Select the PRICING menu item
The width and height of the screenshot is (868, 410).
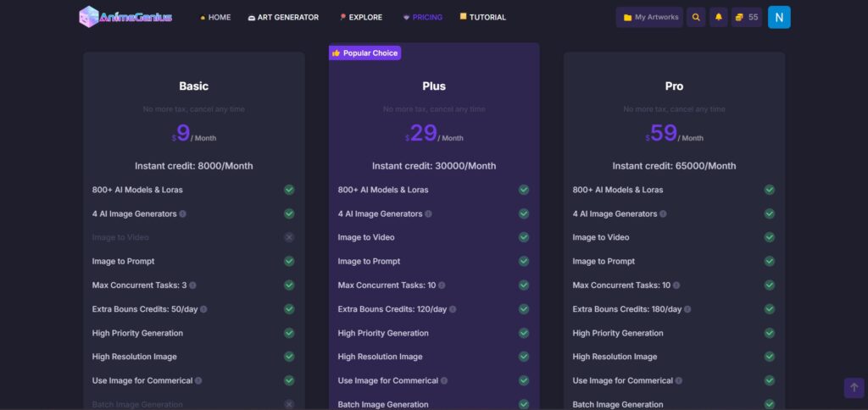point(422,17)
